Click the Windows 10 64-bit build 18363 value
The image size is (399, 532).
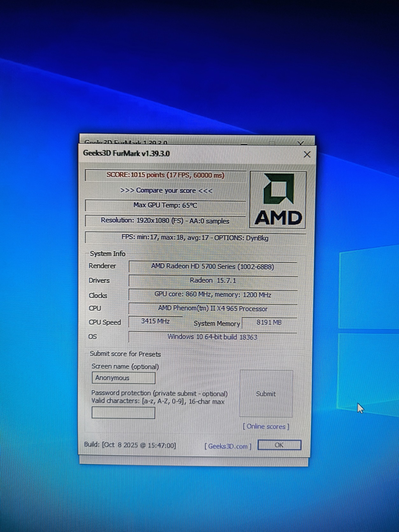(213, 337)
